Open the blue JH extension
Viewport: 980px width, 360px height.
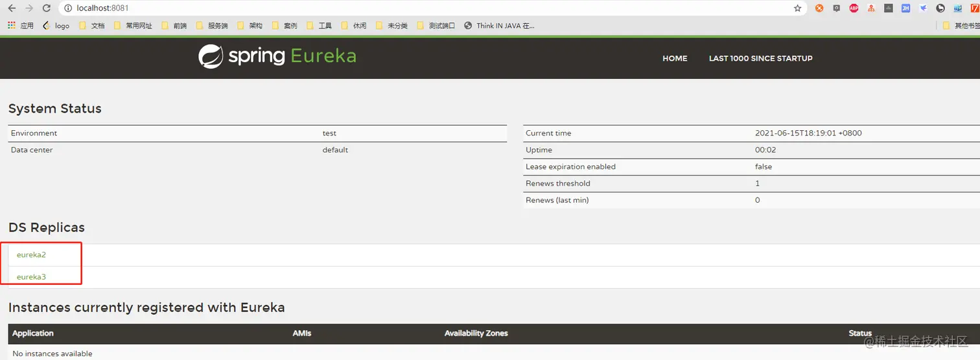pyautogui.click(x=906, y=8)
